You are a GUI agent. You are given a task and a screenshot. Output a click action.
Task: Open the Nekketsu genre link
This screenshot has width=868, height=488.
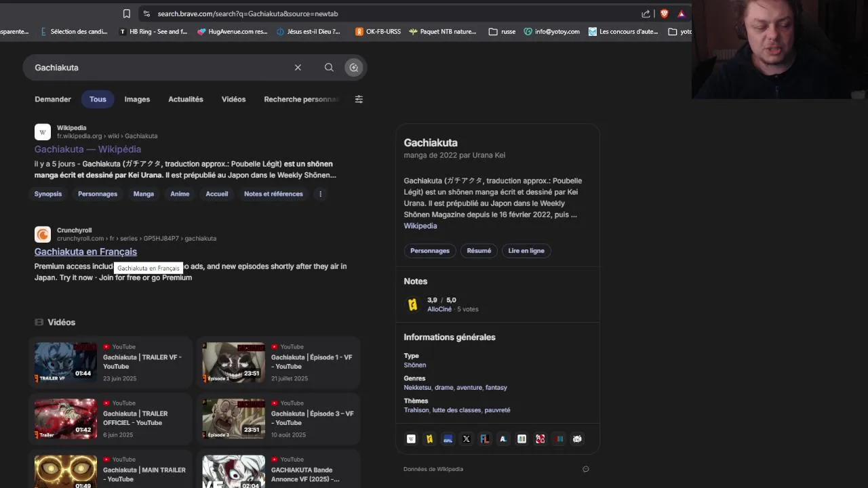[x=417, y=388]
